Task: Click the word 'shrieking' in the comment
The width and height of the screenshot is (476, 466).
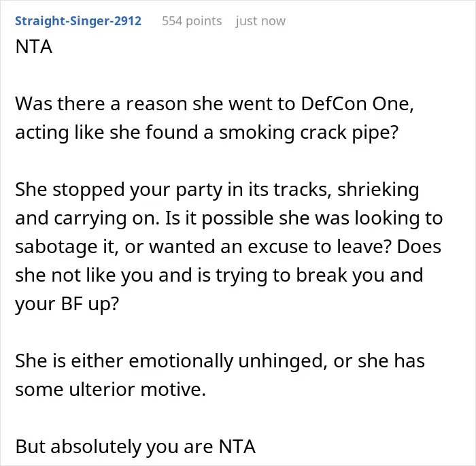Action: coord(378,190)
